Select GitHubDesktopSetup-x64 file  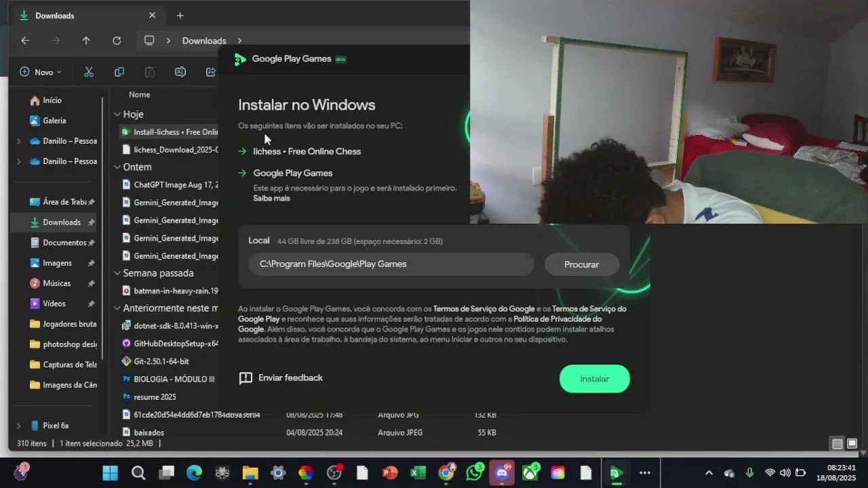(170, 344)
